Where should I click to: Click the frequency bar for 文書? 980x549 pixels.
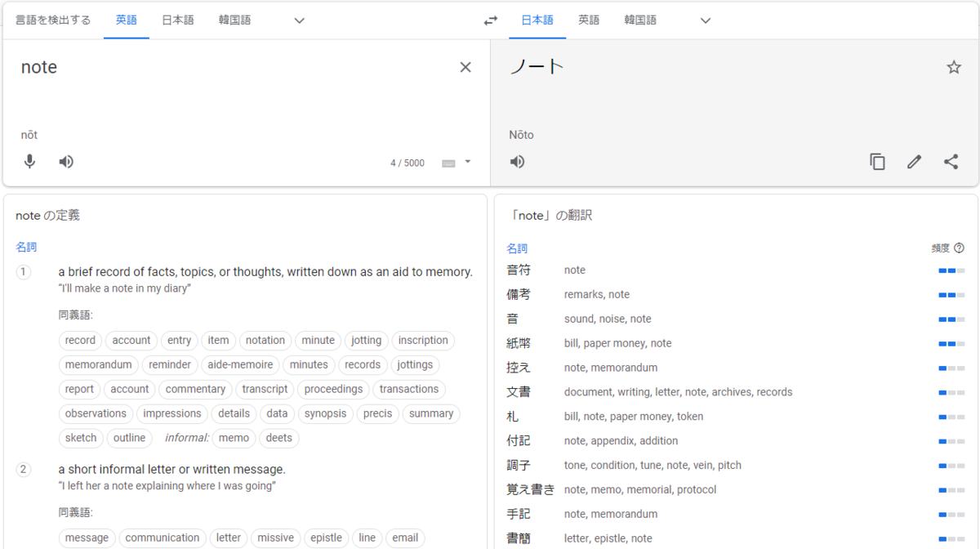point(951,393)
